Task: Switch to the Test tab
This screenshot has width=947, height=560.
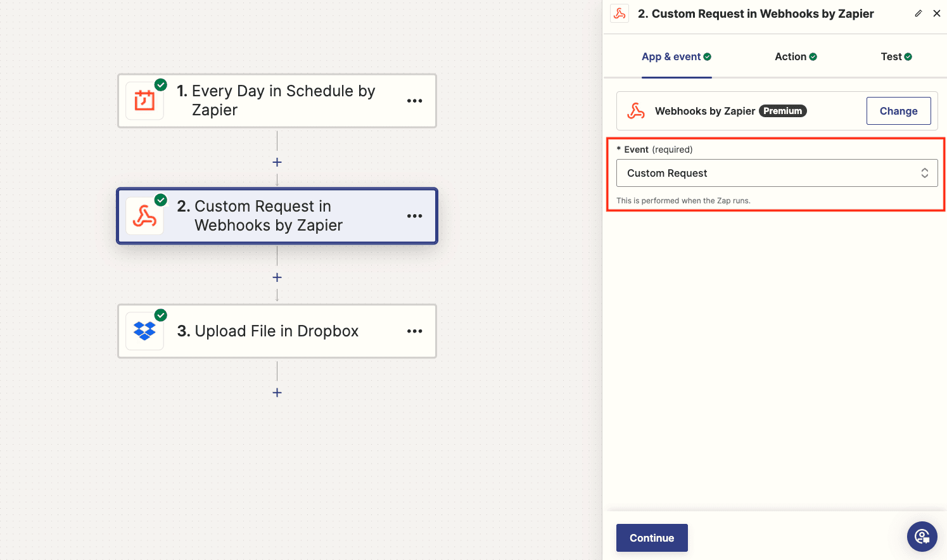Action: click(x=896, y=57)
